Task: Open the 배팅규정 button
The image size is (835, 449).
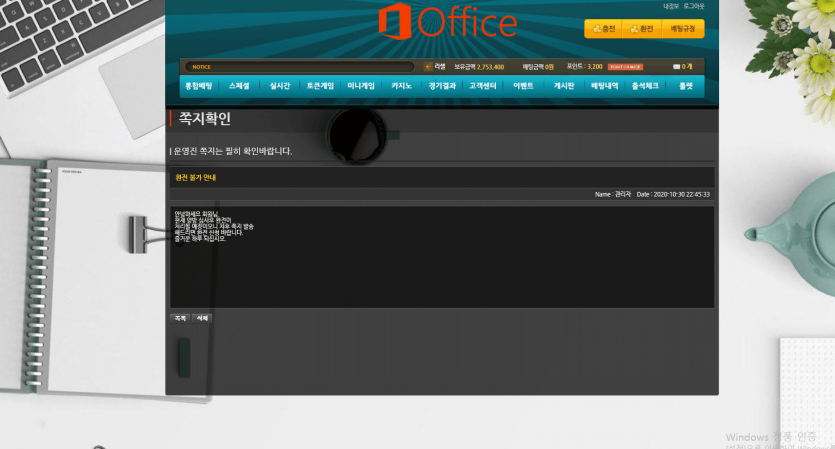Action: pos(683,29)
